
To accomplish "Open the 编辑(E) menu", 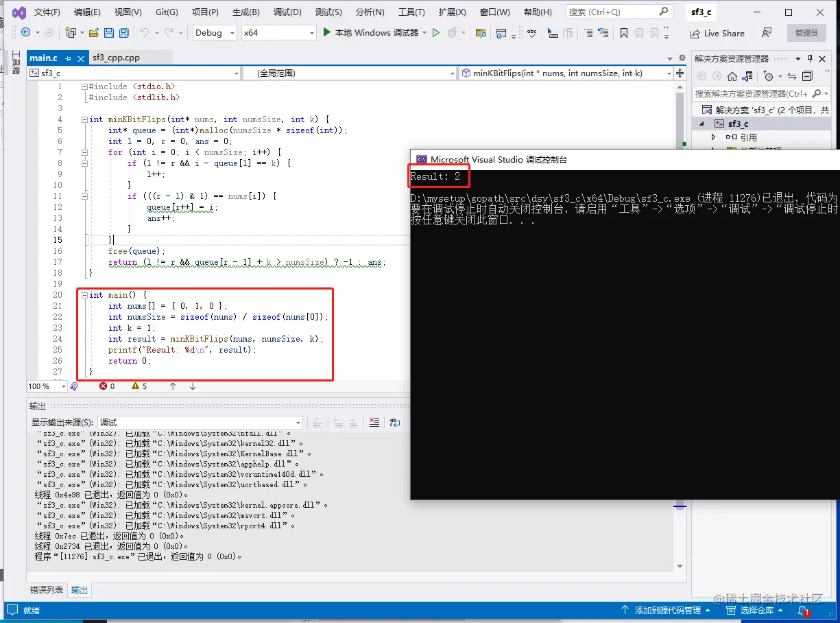I will (87, 12).
